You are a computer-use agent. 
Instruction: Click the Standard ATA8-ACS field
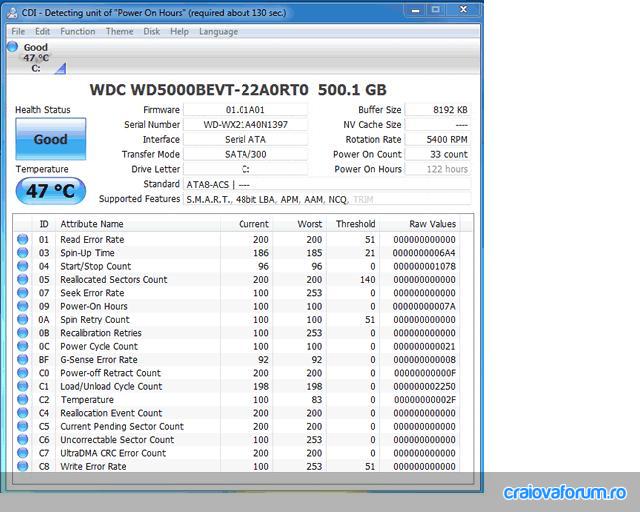(327, 185)
